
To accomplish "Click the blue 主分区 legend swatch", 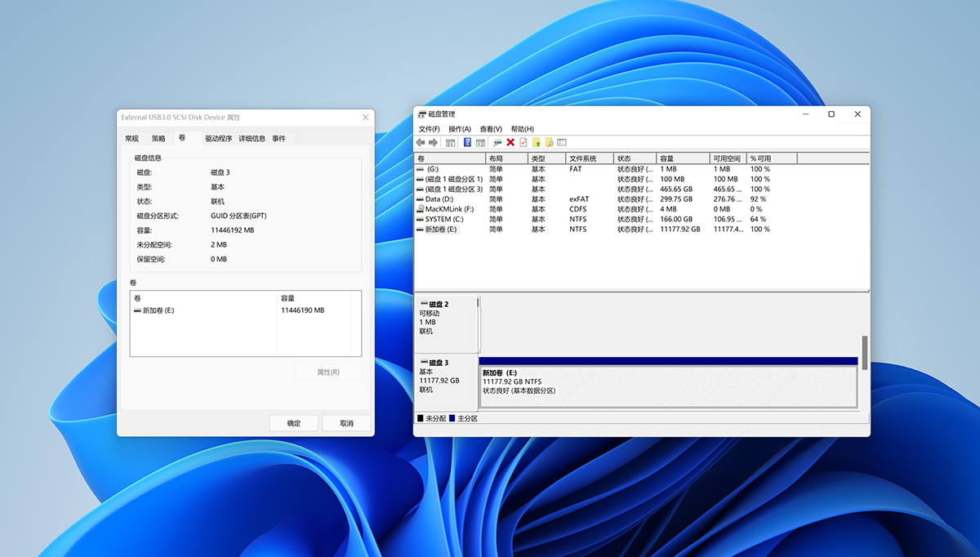I will click(452, 418).
